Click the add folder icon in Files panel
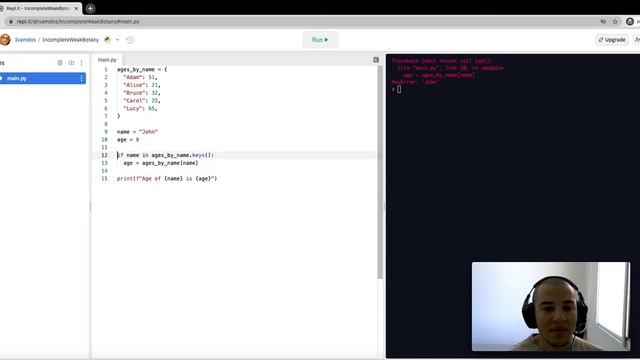The width and height of the screenshot is (640, 360). click(x=71, y=63)
